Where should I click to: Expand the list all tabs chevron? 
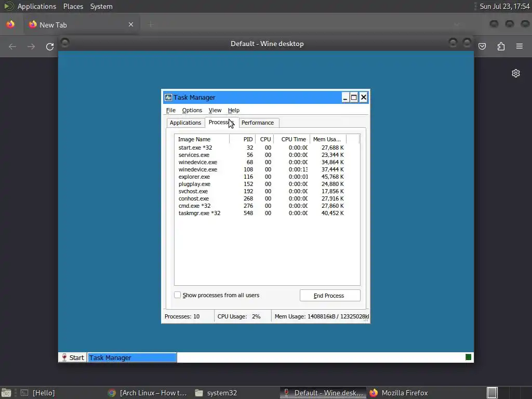457,24
